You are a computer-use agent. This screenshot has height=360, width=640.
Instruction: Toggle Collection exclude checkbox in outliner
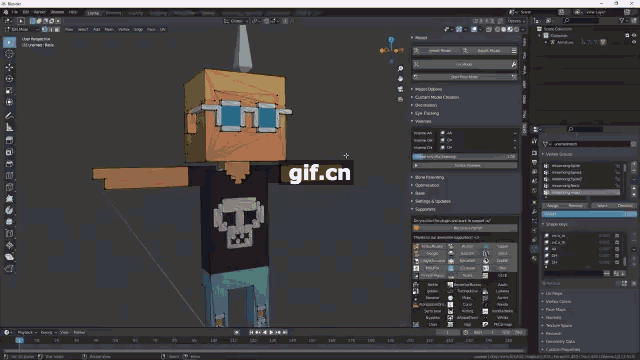point(627,36)
